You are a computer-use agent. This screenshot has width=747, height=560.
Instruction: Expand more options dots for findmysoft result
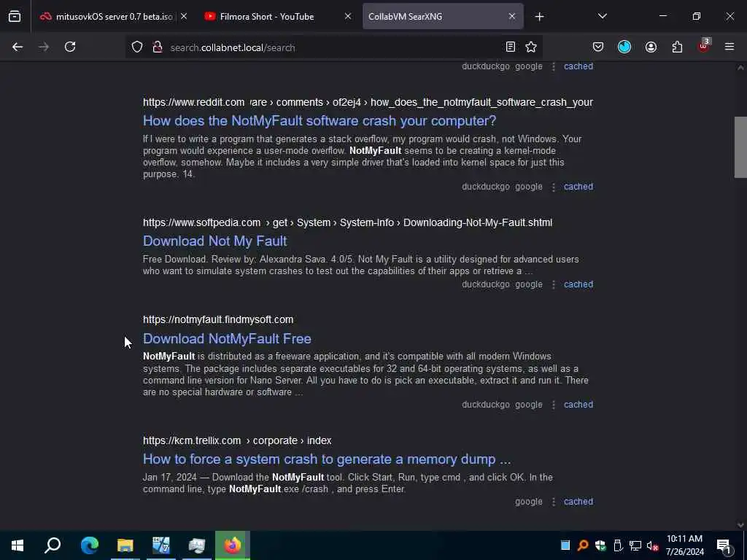[x=554, y=405]
